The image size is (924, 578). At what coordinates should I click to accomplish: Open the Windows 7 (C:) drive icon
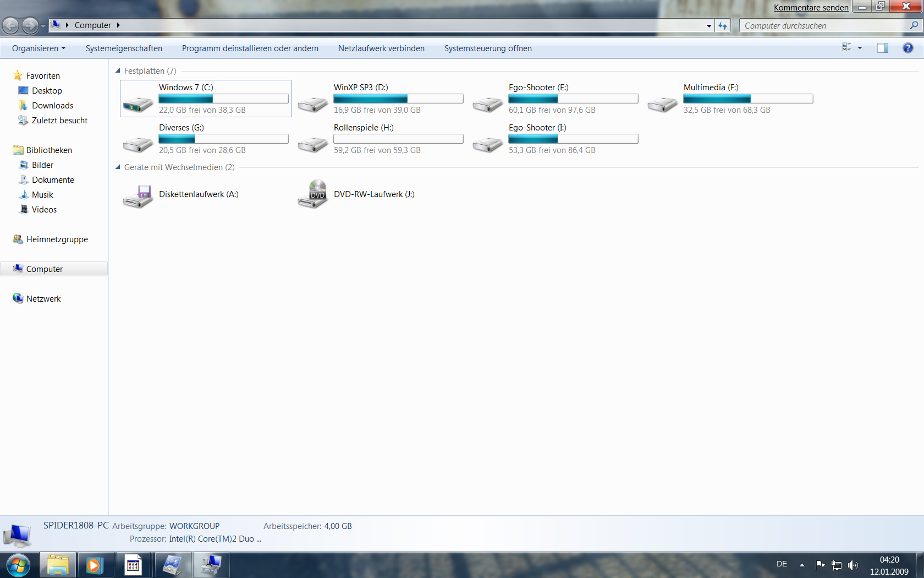point(137,103)
